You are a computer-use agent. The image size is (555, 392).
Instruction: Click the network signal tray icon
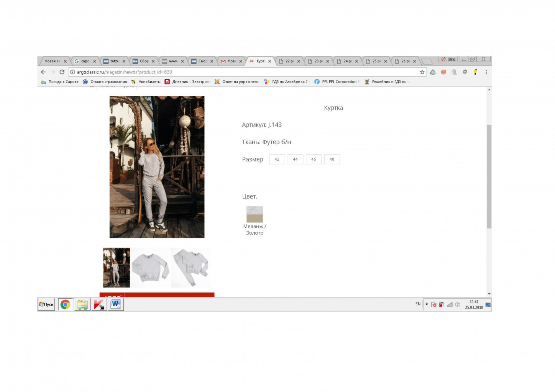[x=450, y=305]
